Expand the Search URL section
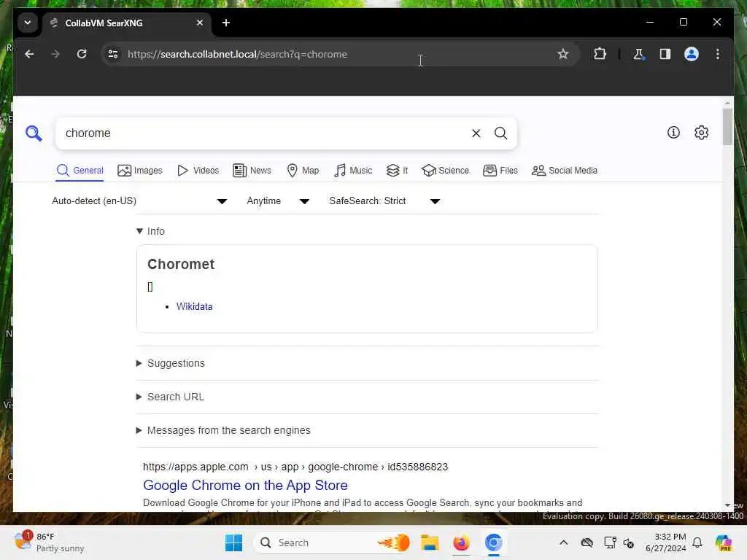 170,397
